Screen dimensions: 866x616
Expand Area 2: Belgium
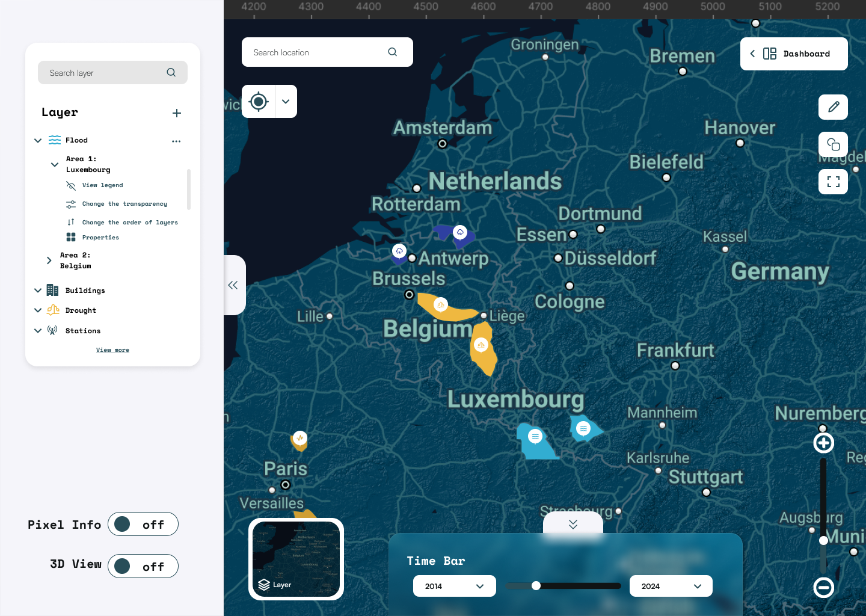[x=49, y=260]
